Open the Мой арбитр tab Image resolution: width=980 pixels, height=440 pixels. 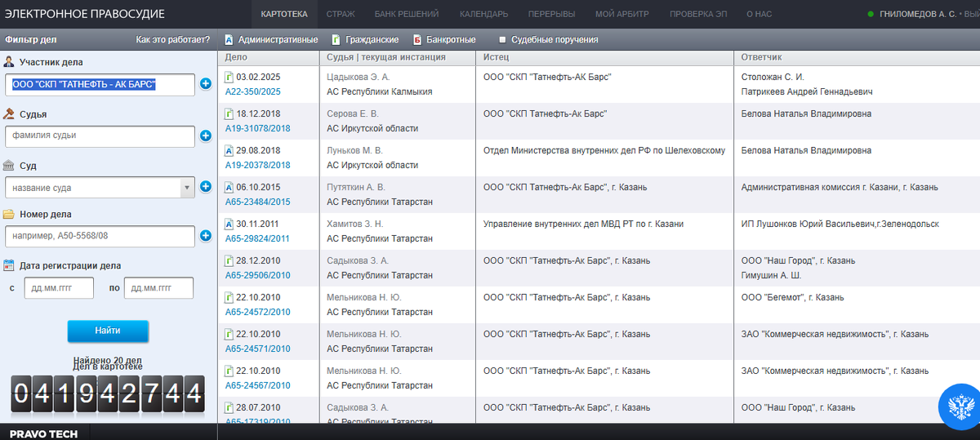click(621, 14)
